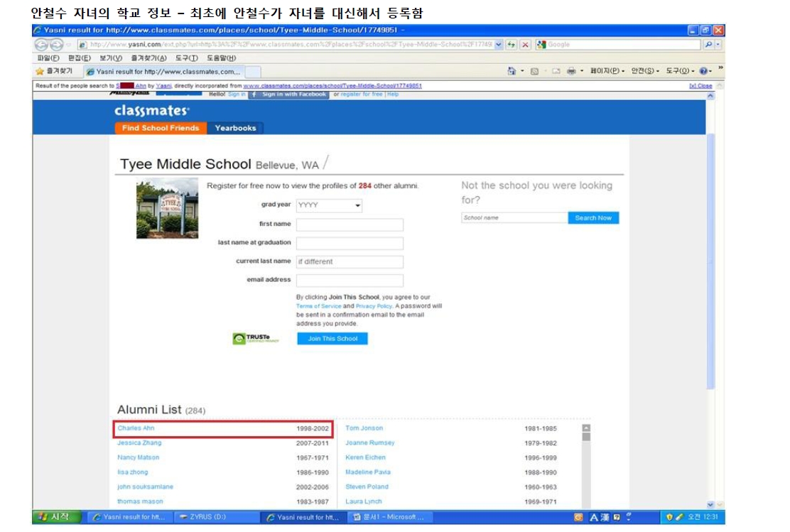The height and width of the screenshot is (532, 790).
Task: Switch to the 문서1 - Microsoft taskbar window
Action: (389, 517)
